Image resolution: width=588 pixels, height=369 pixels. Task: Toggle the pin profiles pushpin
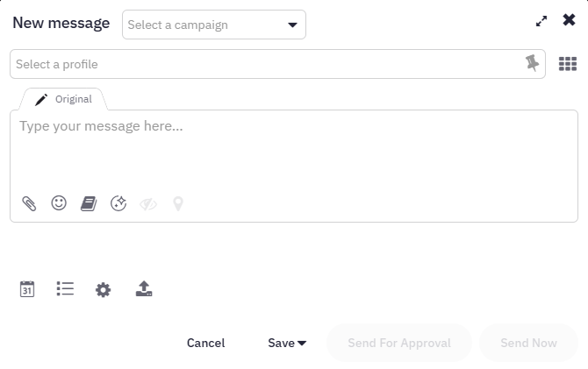click(532, 63)
